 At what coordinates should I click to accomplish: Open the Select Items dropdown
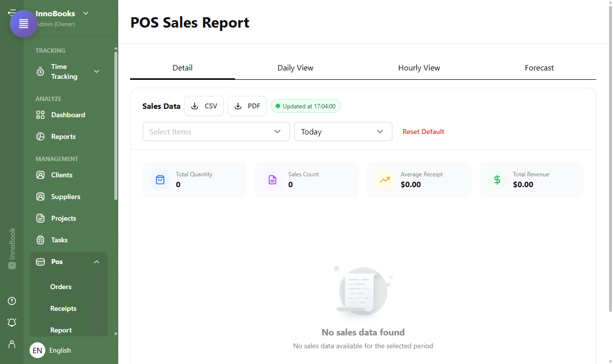point(216,132)
